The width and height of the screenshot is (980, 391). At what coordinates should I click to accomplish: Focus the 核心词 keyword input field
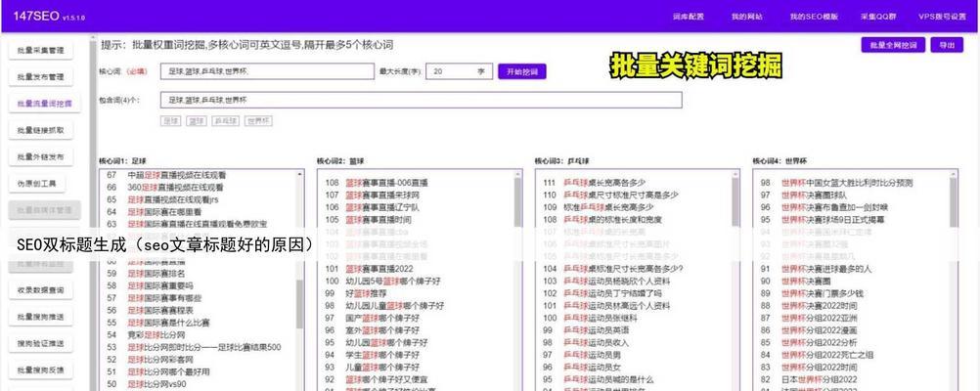click(x=268, y=71)
